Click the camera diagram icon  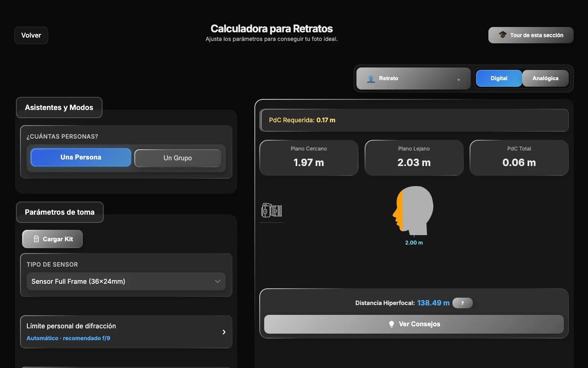pyautogui.click(x=272, y=211)
